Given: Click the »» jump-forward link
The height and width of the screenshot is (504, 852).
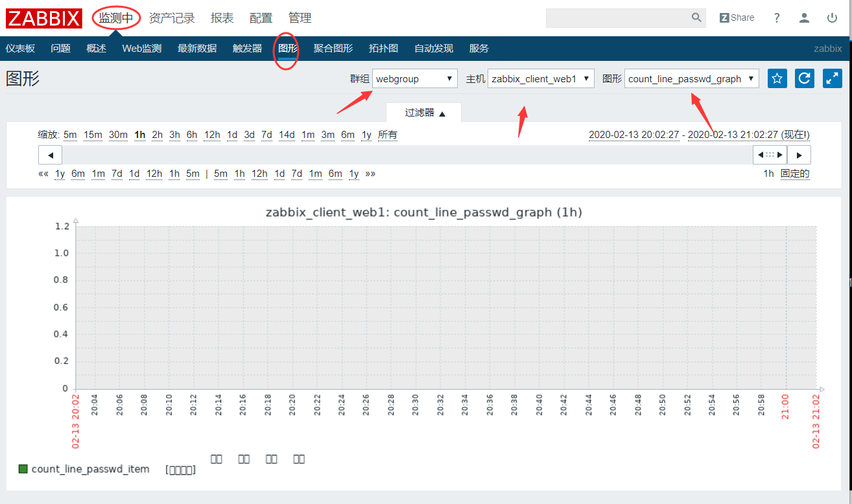Looking at the screenshot, I should (x=370, y=174).
